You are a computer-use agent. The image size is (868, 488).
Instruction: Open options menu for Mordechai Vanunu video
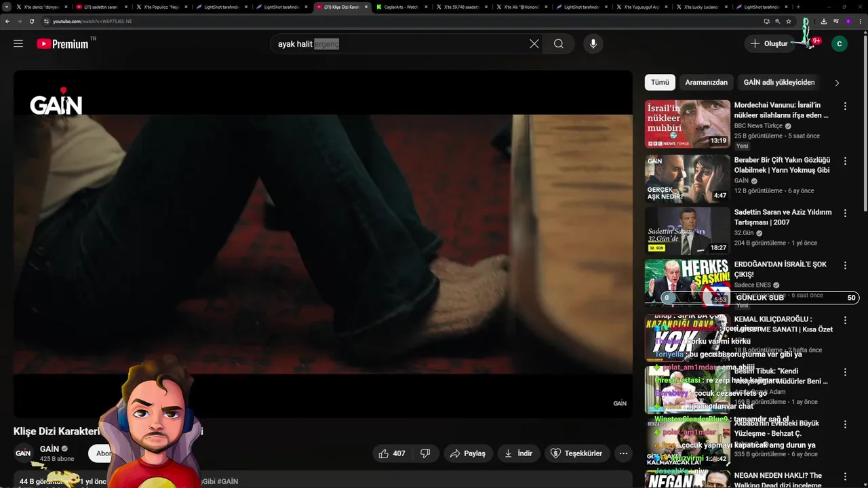(x=845, y=106)
